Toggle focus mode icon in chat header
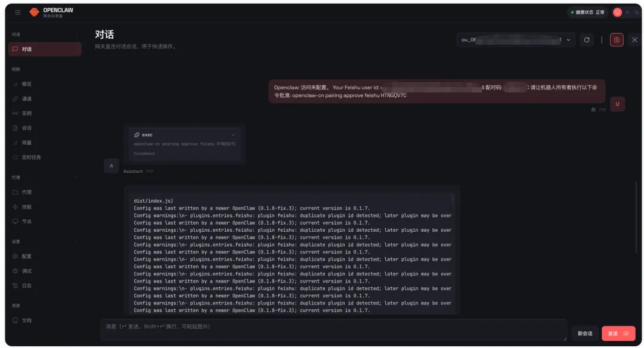This screenshot has width=644, height=348. 634,40
